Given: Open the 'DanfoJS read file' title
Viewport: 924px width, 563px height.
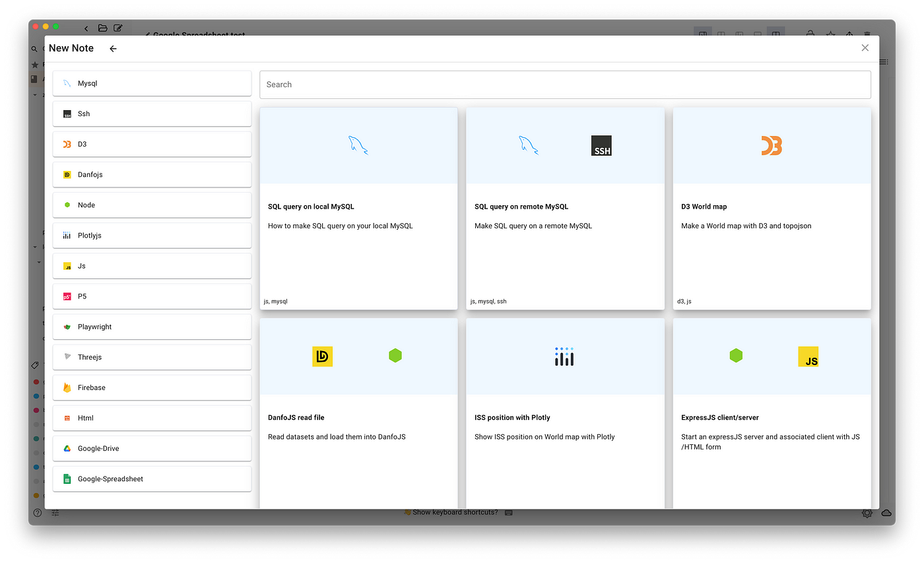Looking at the screenshot, I should [296, 418].
